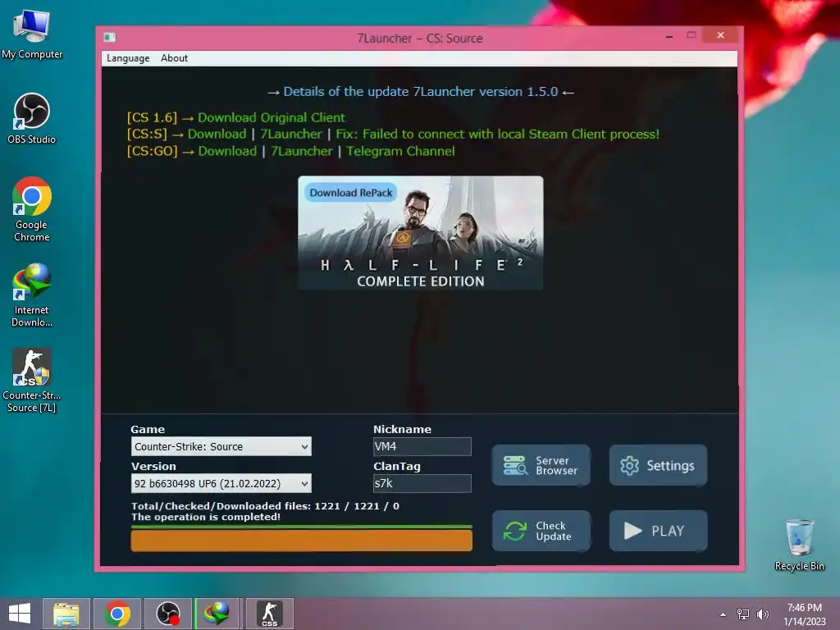Screen dimensions: 840x630
Task: Open the CS 1.6 Download Original Client link
Action: [x=271, y=117]
